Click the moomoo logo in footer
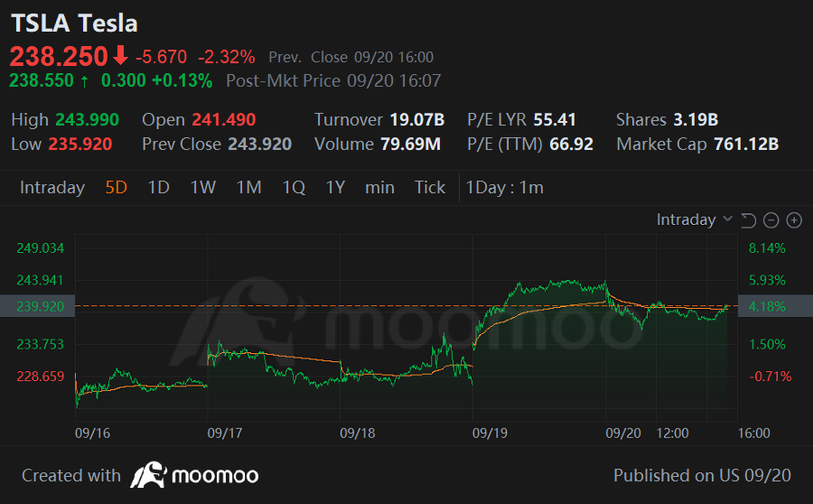The height and width of the screenshot is (504, 813). (194, 475)
